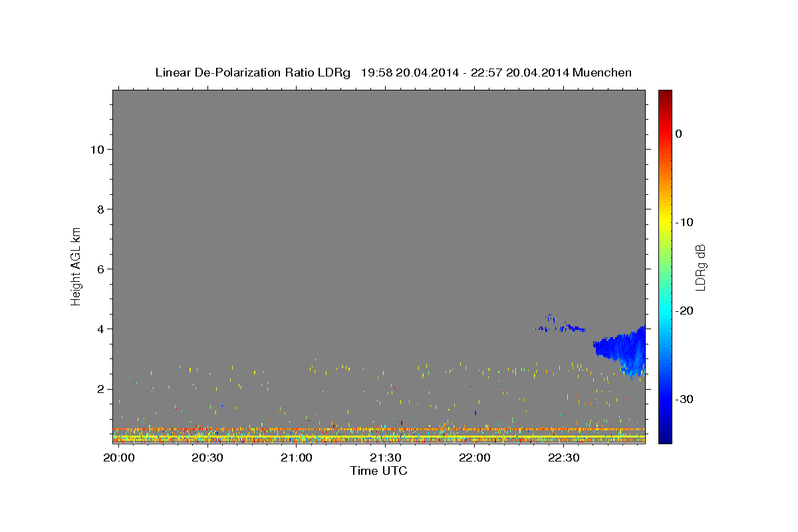
Task: Click the thin blue layer near 4 km
Action: click(559, 327)
